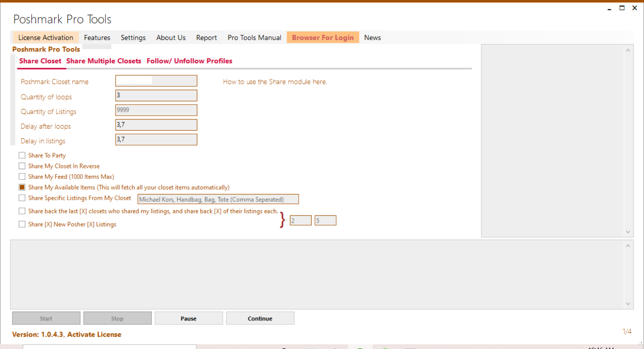This screenshot has height=349, width=644.
Task: Uncheck Share My Available Items
Action: [x=22, y=187]
